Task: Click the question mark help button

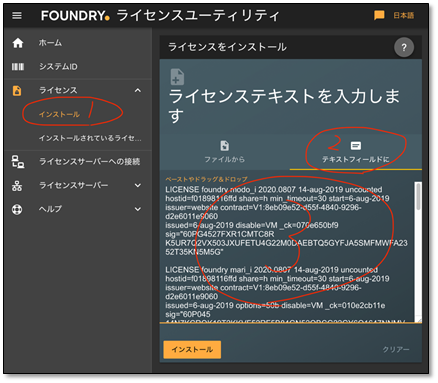Action: point(404,48)
